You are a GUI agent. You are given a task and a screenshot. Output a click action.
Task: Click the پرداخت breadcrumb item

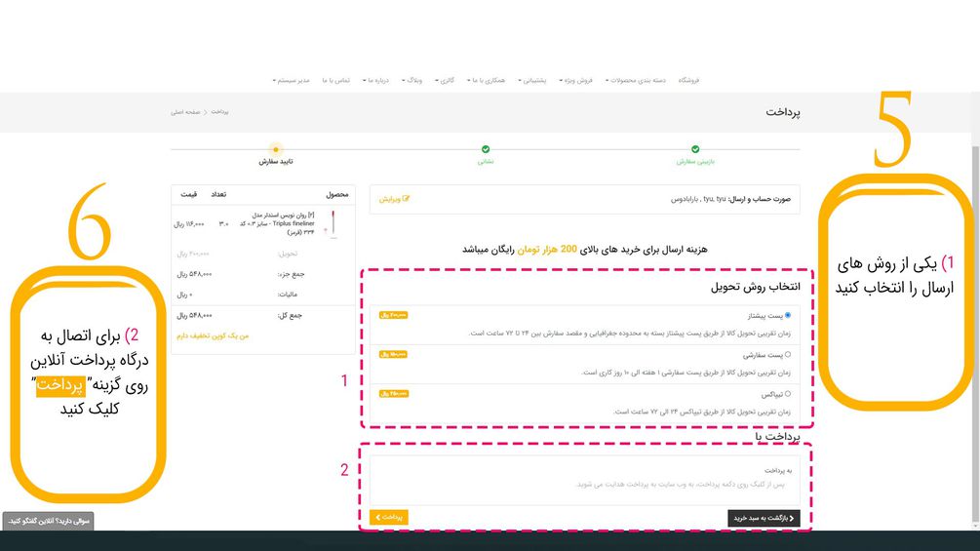pyautogui.click(x=220, y=112)
